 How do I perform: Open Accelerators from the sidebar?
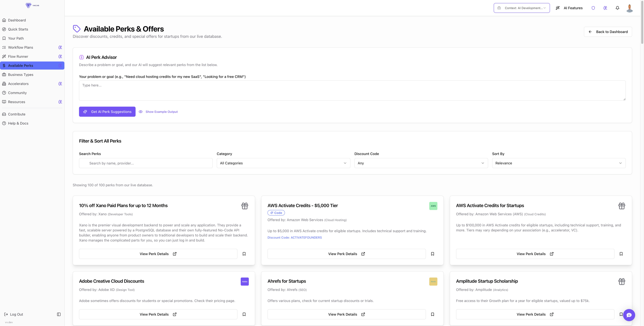click(18, 84)
